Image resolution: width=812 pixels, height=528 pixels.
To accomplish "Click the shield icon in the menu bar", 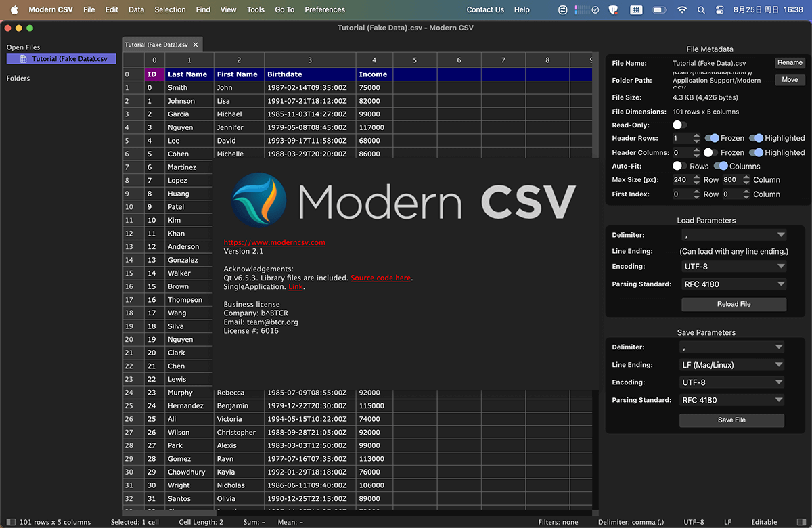I will (x=613, y=9).
